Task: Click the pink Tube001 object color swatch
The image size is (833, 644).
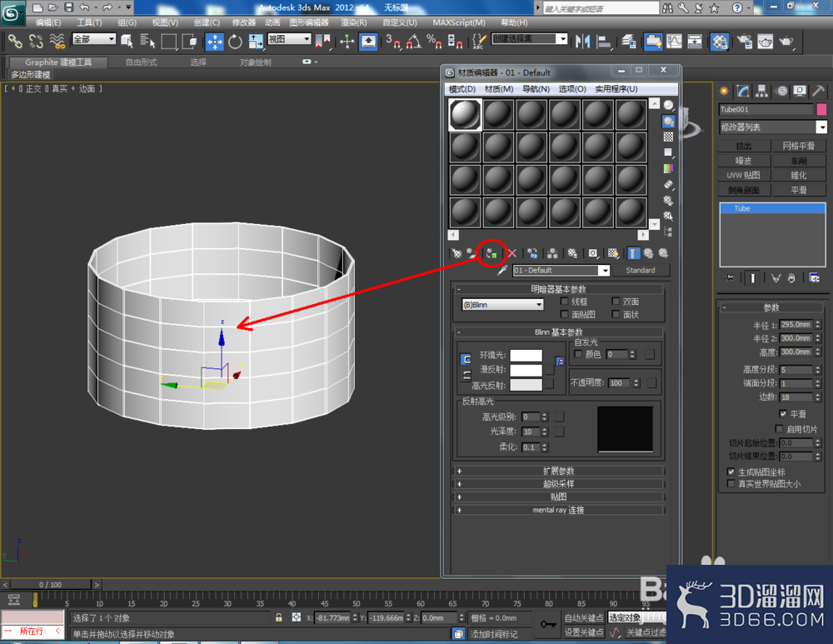Action: click(821, 109)
